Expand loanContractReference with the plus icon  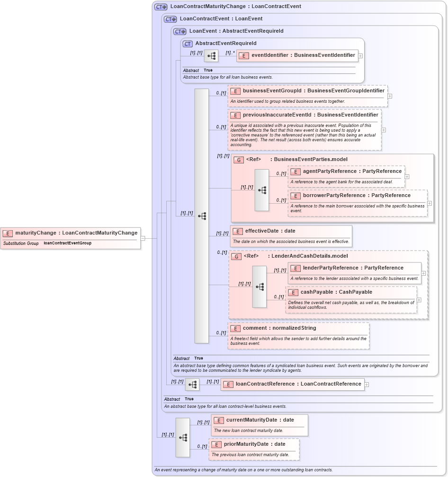point(366,384)
